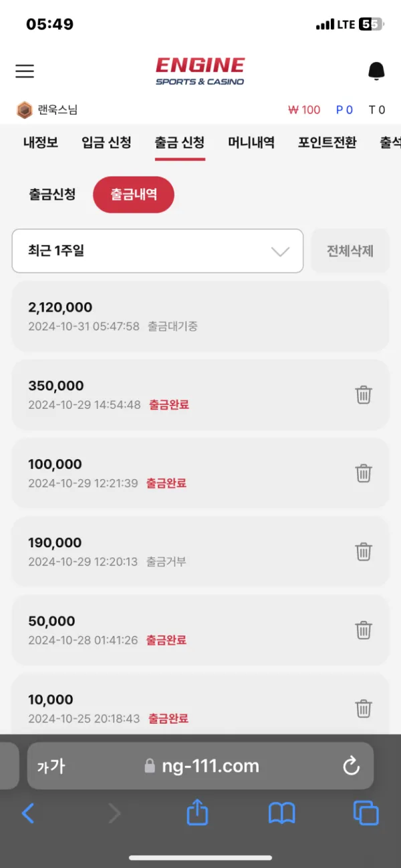This screenshot has width=401, height=868.
Task: Reload the page in Safari
Action: 352,766
